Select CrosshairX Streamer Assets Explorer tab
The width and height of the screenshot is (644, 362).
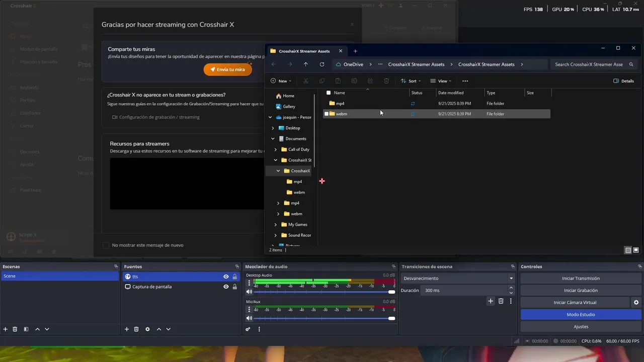(x=306, y=51)
